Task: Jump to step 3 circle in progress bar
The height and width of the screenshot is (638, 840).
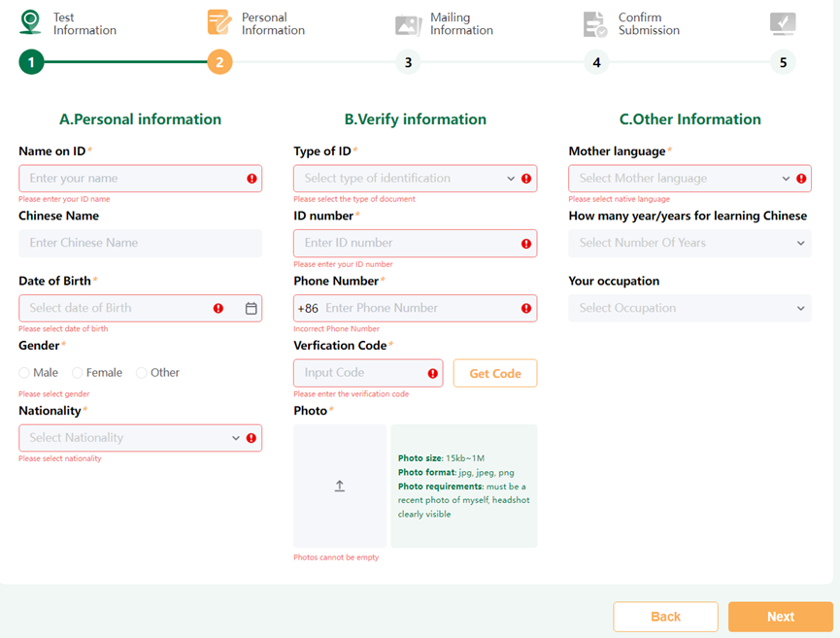Action: [408, 63]
